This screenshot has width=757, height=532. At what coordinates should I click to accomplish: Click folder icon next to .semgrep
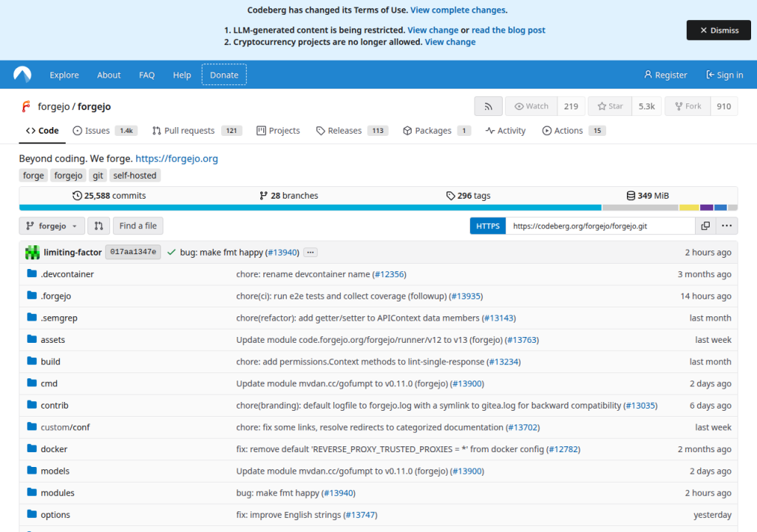coord(33,318)
